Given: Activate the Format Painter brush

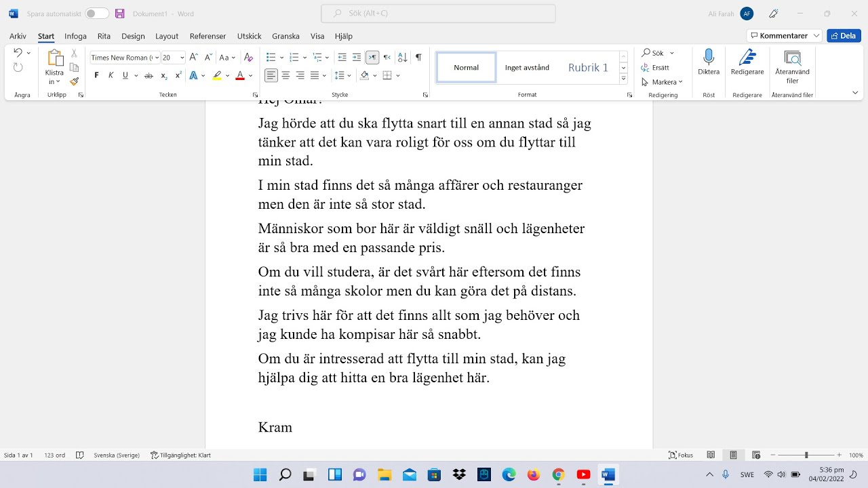Looking at the screenshot, I should 74,81.
